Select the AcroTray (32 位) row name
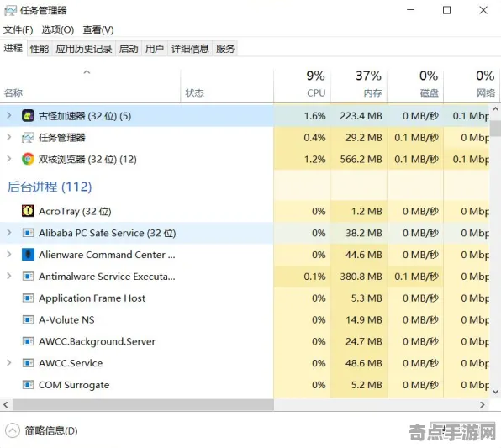 75,211
